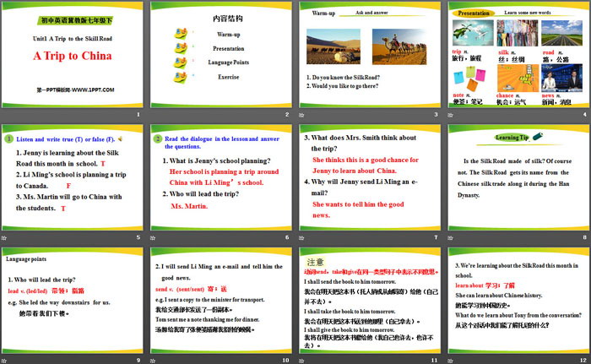Click the Learning Tip label on slide 8
Viewport: 591px width, 364px height.
pyautogui.click(x=512, y=137)
